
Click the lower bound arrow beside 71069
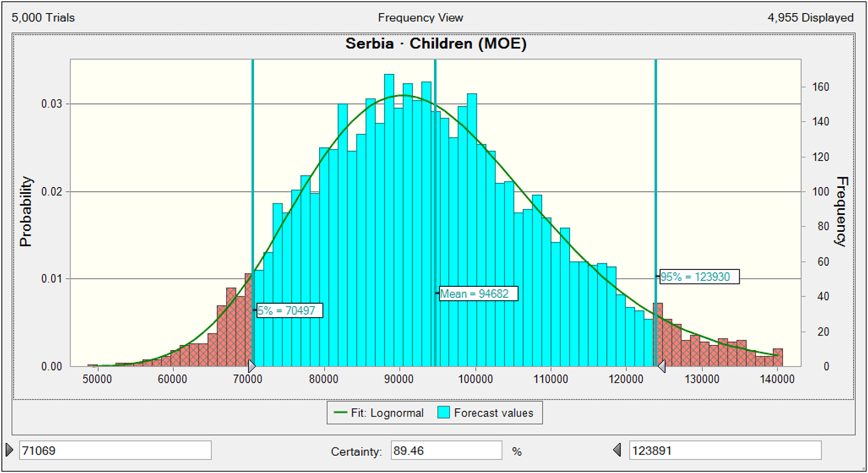click(9, 450)
